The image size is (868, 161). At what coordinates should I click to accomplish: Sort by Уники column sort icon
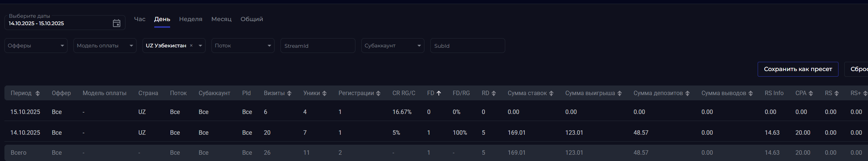pos(324,93)
